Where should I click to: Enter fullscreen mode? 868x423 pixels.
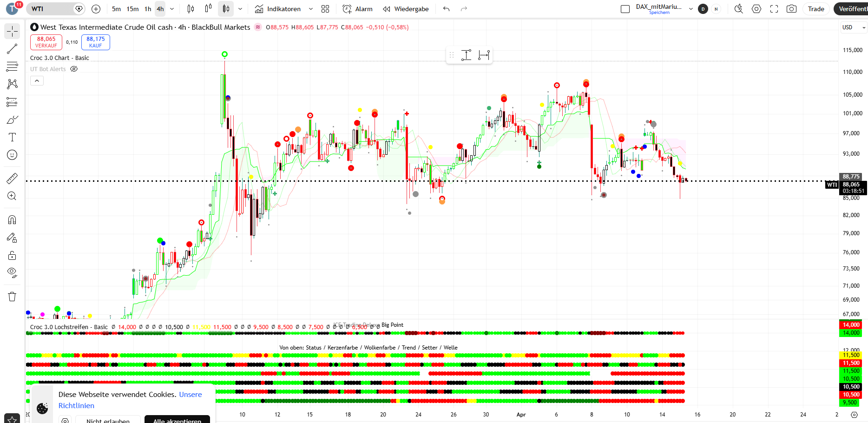click(774, 9)
